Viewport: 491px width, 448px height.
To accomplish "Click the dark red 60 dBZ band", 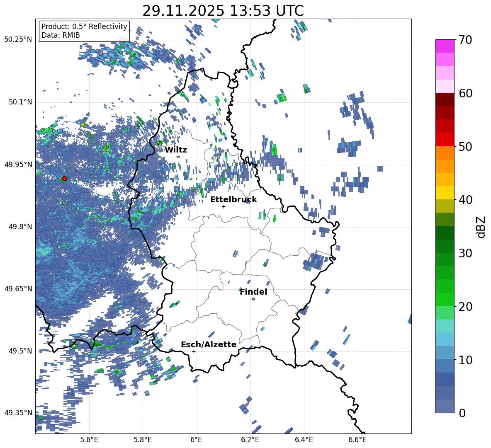I will [445, 99].
